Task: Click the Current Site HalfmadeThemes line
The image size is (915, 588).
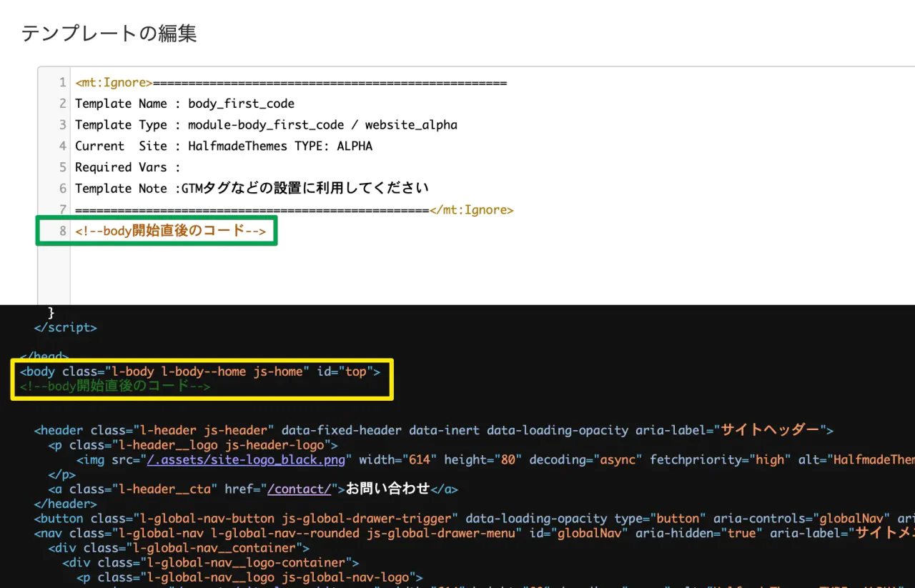Action: tap(223, 146)
